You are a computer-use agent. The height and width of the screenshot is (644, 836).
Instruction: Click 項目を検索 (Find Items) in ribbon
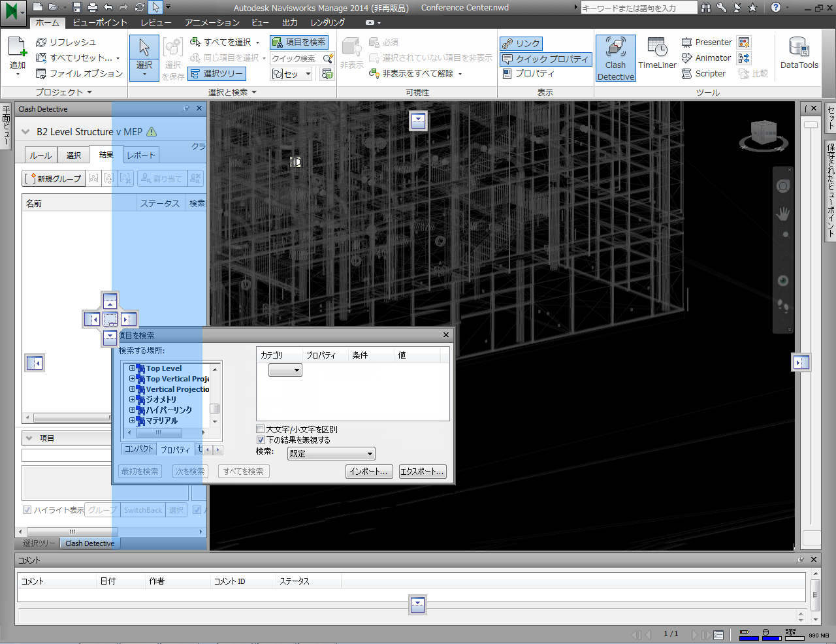click(x=299, y=42)
